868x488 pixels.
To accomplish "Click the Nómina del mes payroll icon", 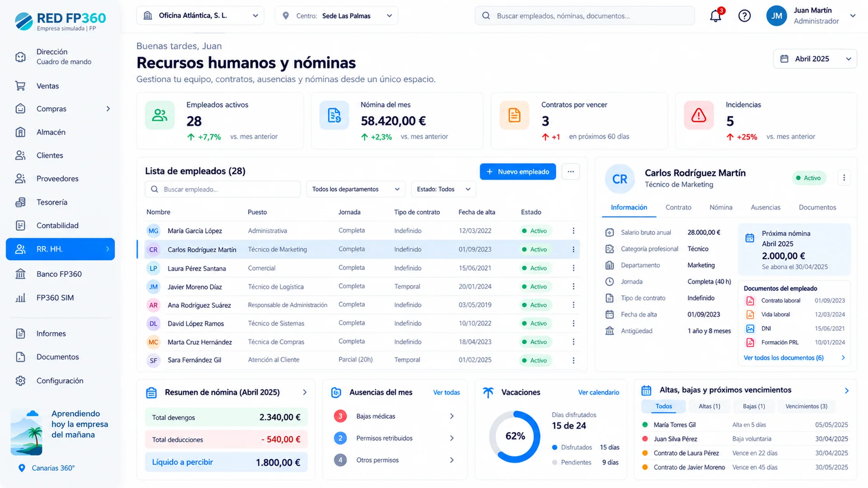I will point(334,115).
